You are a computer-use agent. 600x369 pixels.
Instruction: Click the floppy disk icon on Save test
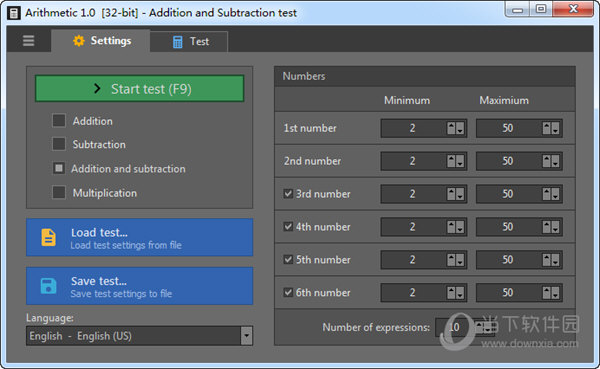[x=49, y=286]
